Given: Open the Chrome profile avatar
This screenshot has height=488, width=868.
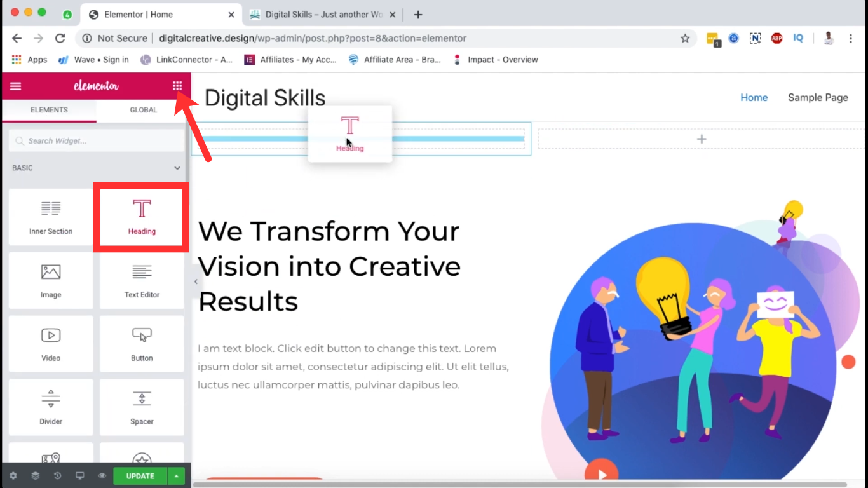Looking at the screenshot, I should click(x=829, y=38).
